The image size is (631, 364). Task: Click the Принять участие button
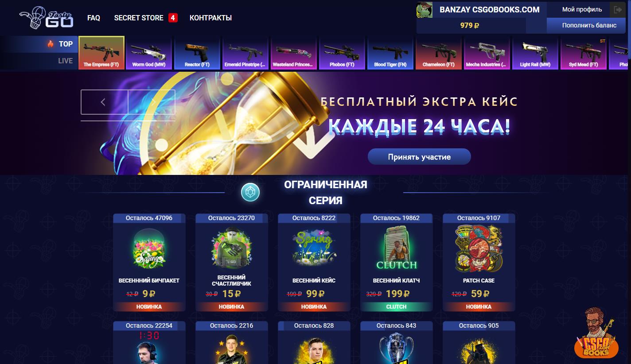point(419,157)
